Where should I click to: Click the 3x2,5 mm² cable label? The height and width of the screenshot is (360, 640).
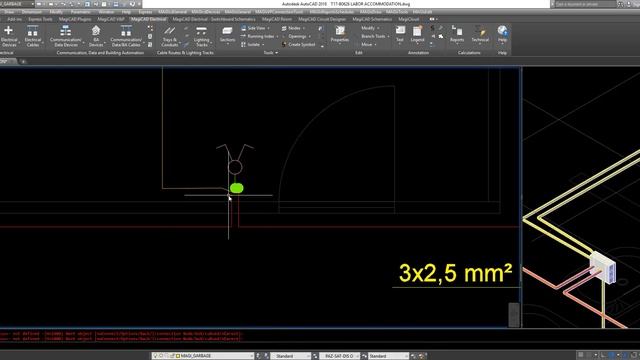455,273
